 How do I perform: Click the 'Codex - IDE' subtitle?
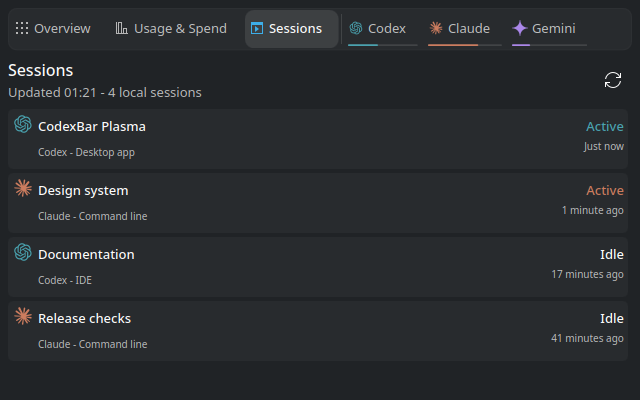pos(65,280)
